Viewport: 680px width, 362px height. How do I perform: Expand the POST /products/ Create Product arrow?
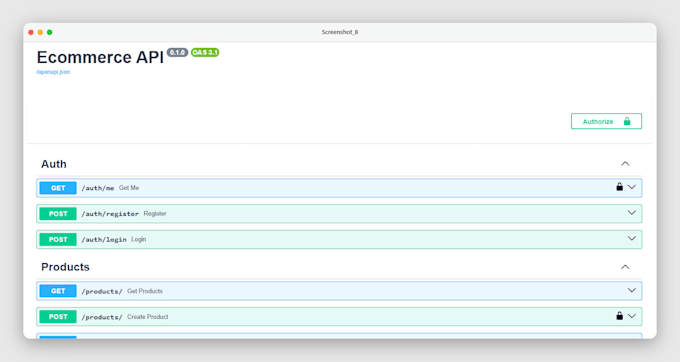coord(632,316)
